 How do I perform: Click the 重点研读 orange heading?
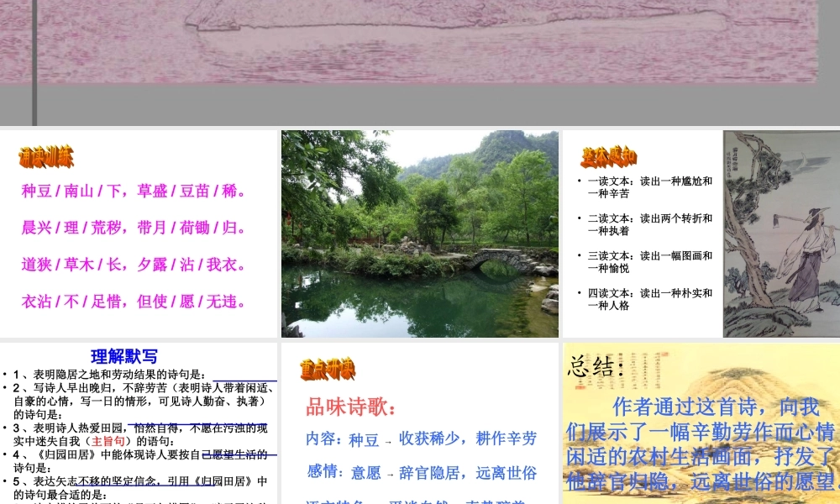click(328, 369)
